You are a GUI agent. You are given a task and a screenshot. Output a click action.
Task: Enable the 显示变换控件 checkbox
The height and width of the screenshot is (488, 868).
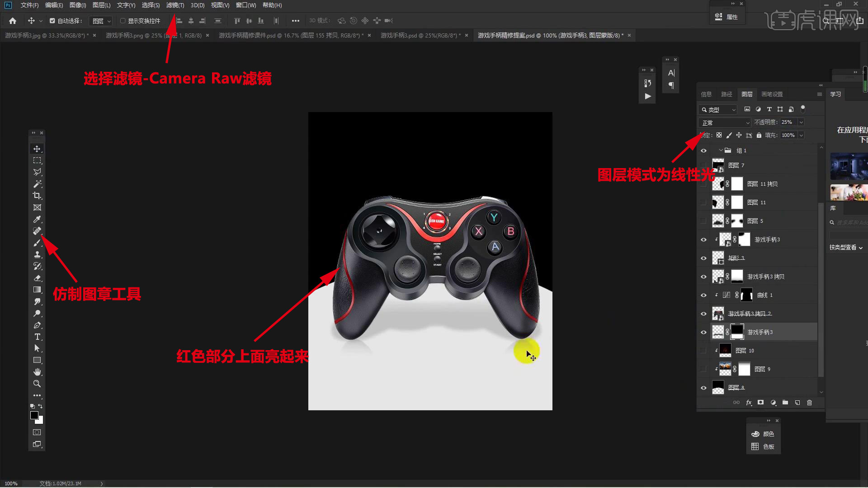123,21
